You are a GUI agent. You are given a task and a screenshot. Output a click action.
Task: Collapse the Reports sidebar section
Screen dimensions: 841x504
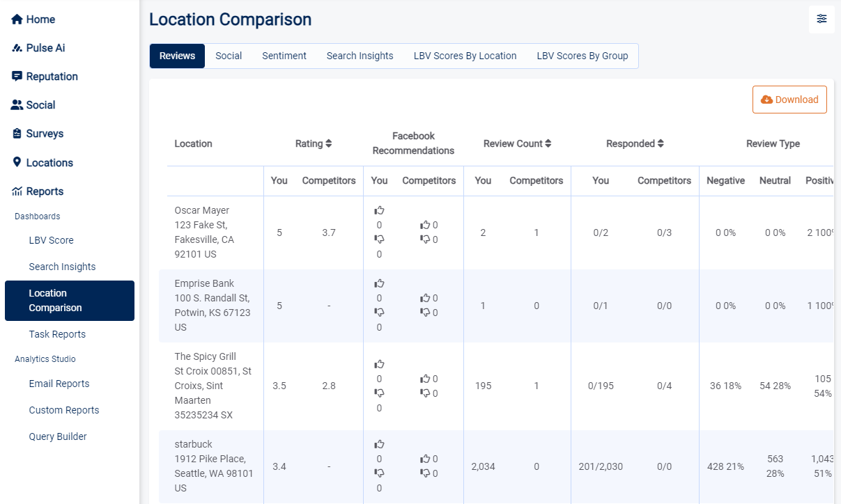[x=45, y=191]
